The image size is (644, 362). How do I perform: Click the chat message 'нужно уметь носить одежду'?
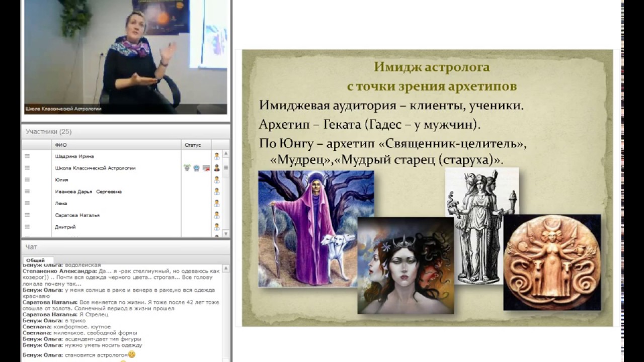coord(83,345)
